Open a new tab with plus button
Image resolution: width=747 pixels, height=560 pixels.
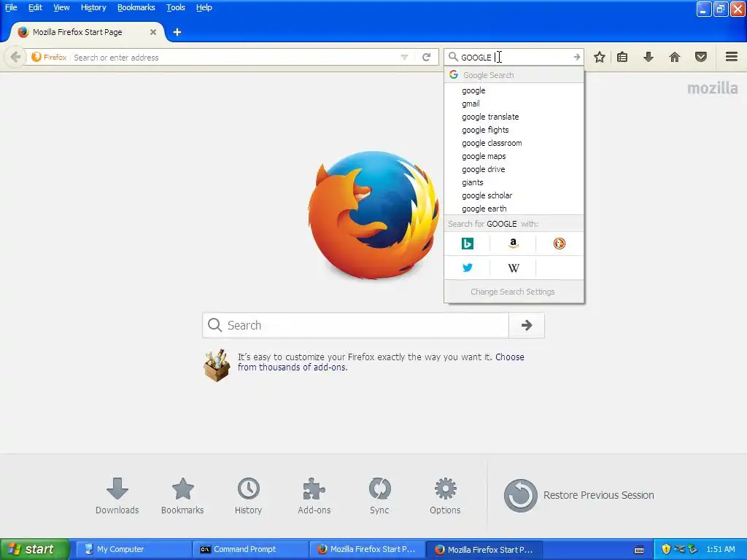click(x=177, y=32)
